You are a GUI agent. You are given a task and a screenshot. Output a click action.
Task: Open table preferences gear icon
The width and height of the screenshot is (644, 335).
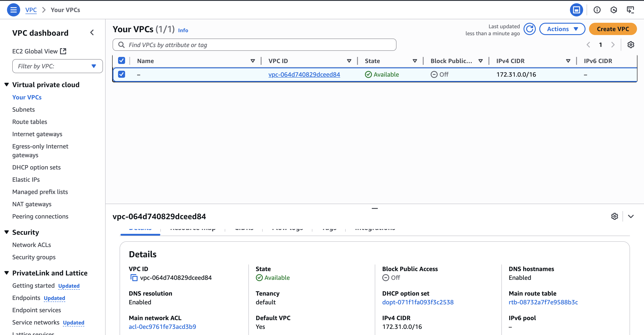coord(630,45)
